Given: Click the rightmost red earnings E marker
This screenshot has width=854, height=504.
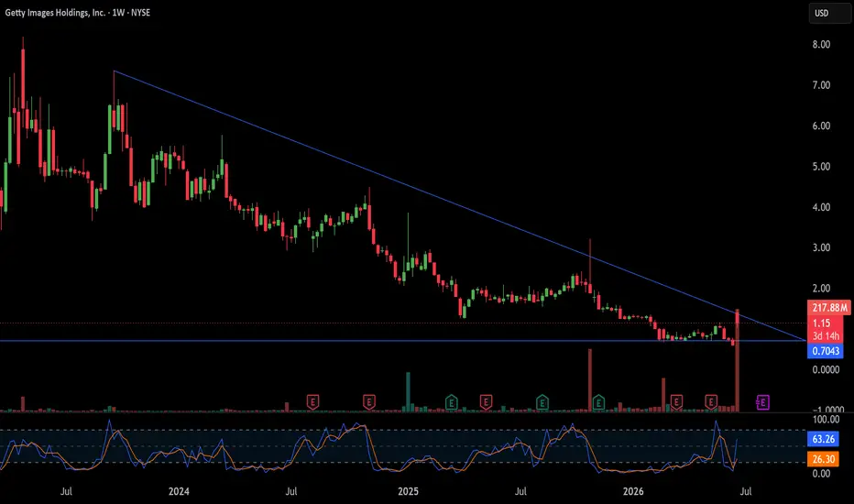Looking at the screenshot, I should 711,402.
